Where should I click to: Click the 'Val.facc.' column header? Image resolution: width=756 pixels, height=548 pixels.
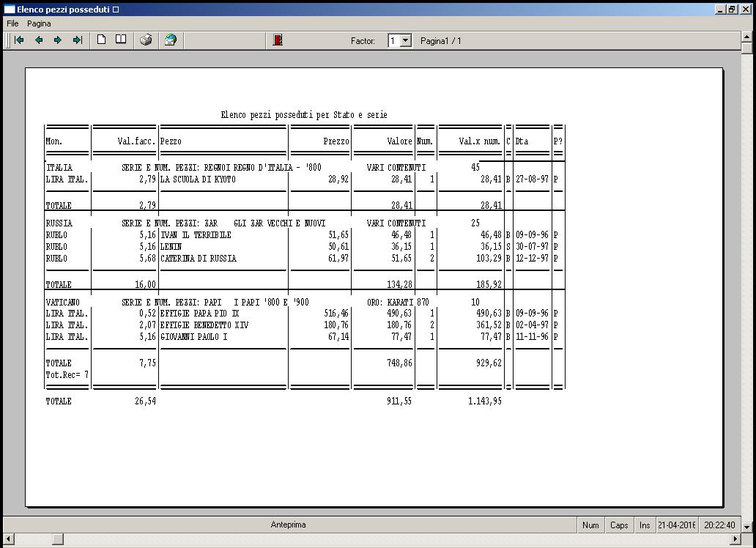coord(136,141)
